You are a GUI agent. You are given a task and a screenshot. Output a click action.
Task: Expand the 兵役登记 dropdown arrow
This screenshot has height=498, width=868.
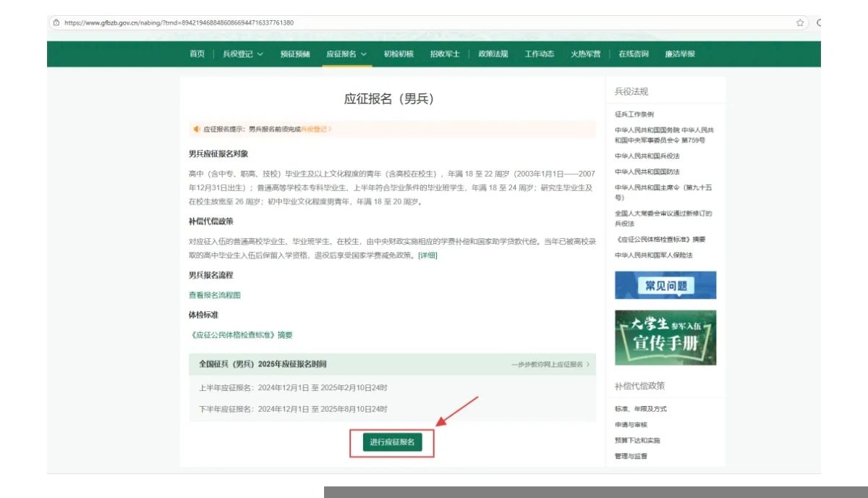(260, 54)
